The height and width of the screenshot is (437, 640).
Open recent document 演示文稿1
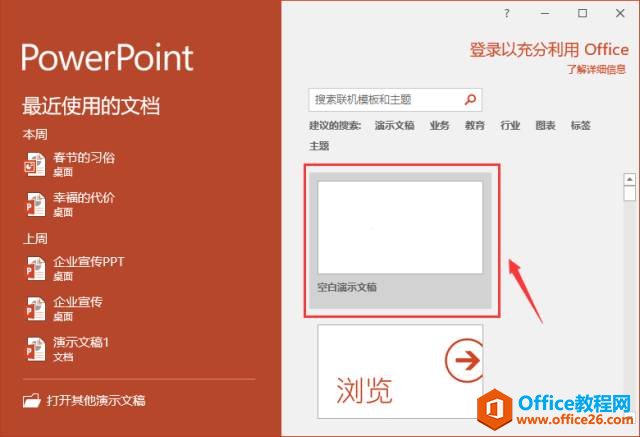click(x=81, y=342)
